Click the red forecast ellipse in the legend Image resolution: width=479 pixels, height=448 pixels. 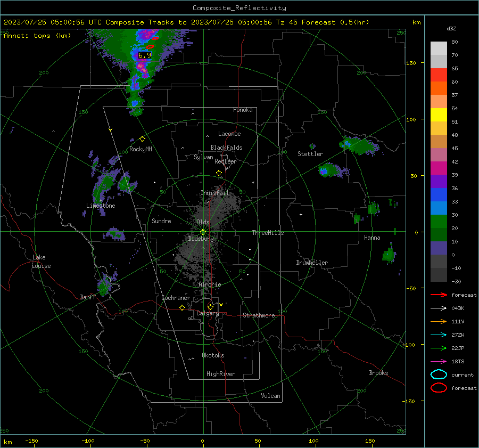pos(439,388)
